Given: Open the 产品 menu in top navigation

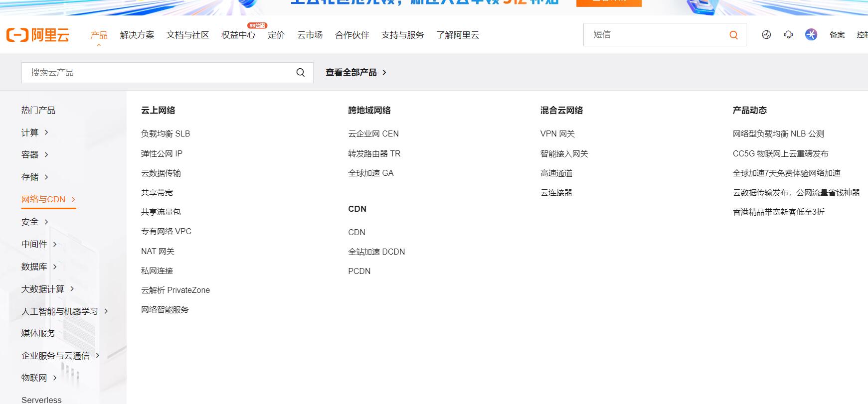Looking at the screenshot, I should [99, 35].
